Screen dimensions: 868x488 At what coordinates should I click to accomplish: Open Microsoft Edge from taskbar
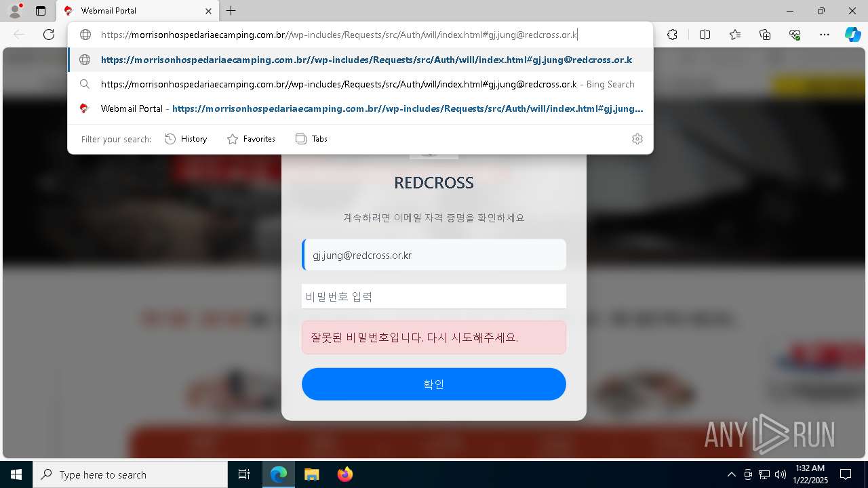(279, 474)
